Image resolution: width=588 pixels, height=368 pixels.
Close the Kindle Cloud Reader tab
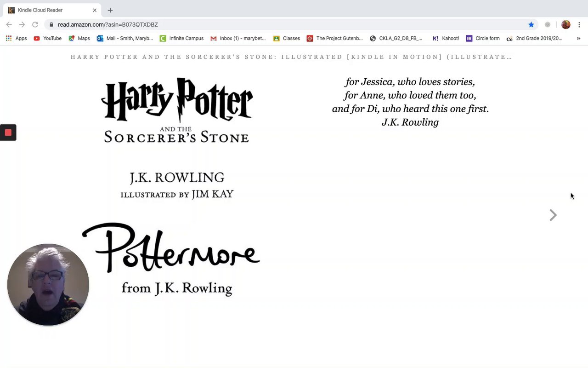click(95, 10)
